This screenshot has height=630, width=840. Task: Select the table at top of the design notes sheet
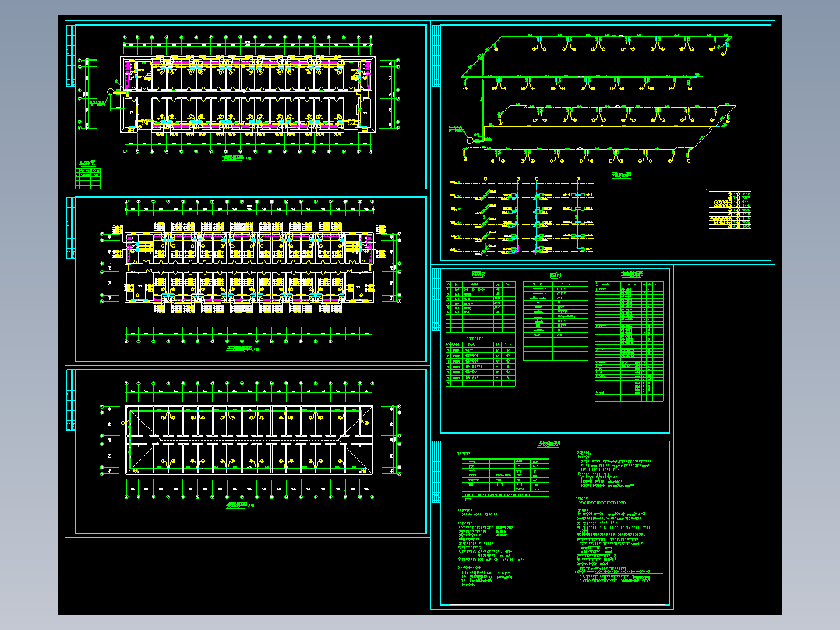tap(506, 480)
